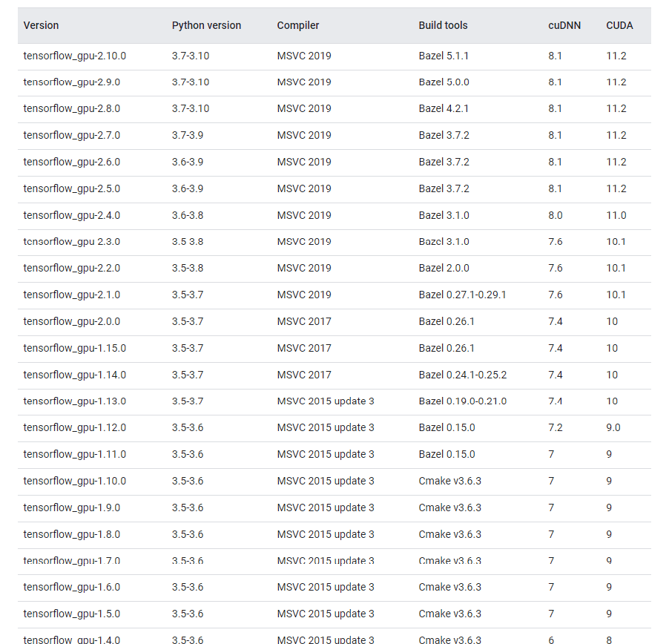Select tensorflow_gpu-1.10.0 version cell

(x=75, y=482)
